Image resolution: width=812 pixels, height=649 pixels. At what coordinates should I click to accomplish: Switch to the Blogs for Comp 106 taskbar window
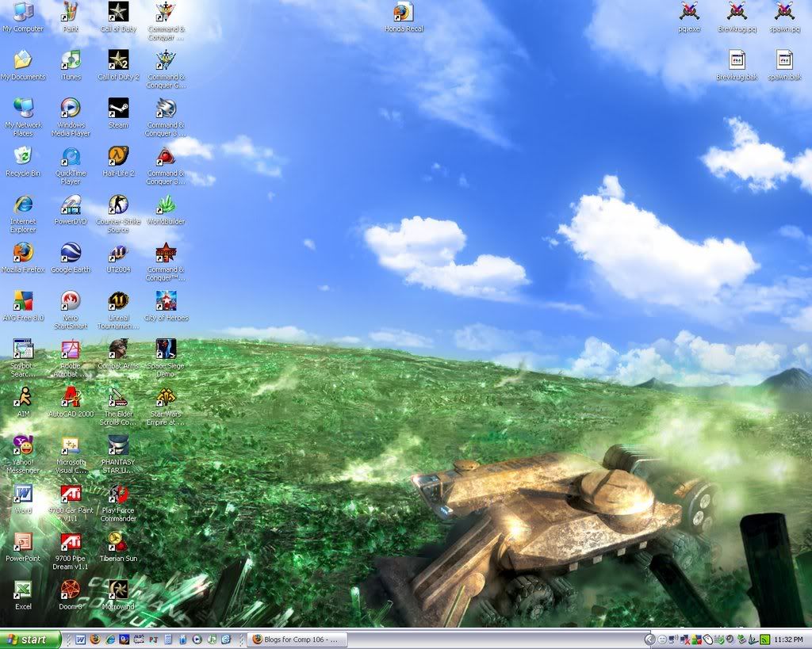pos(297,639)
